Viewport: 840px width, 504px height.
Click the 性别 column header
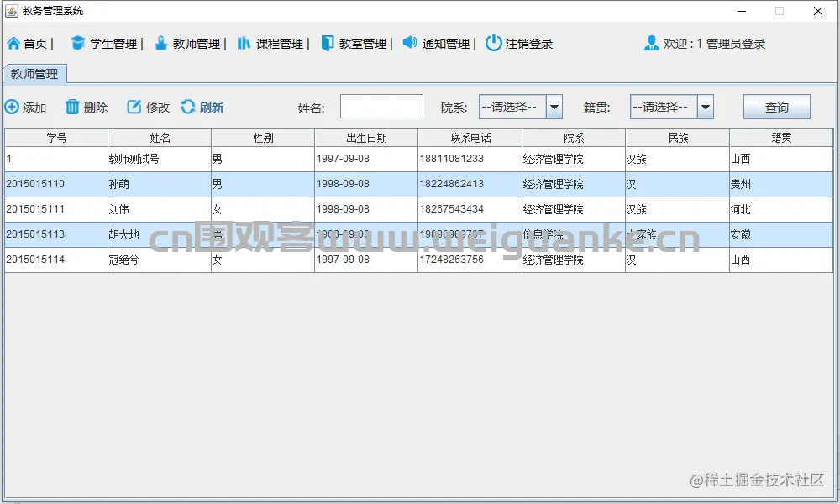point(263,138)
